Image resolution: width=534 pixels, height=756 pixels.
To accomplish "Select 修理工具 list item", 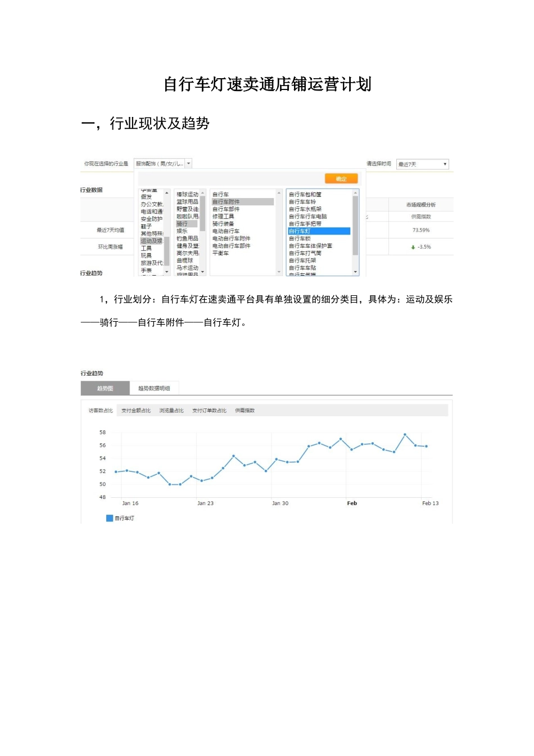I will click(x=223, y=217).
